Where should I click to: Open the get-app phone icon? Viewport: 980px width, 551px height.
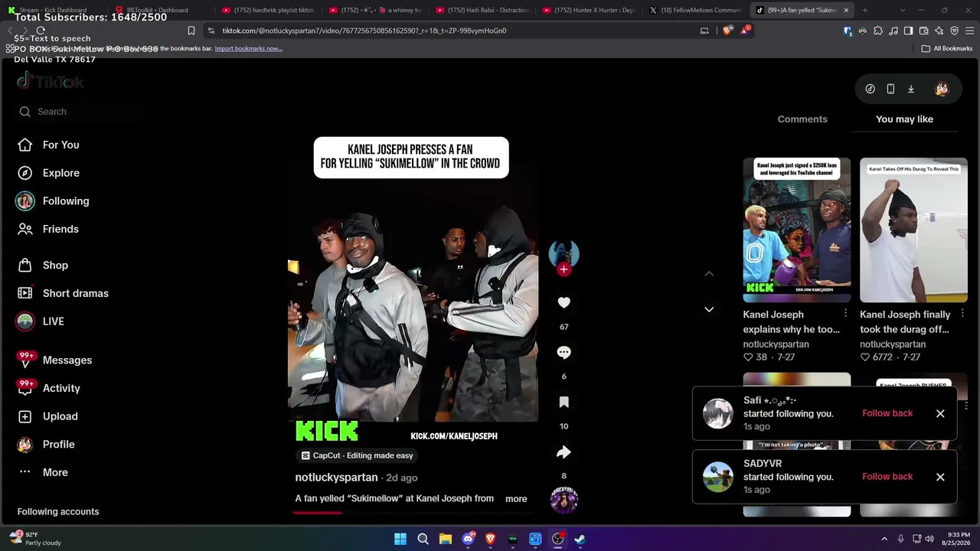[890, 89]
